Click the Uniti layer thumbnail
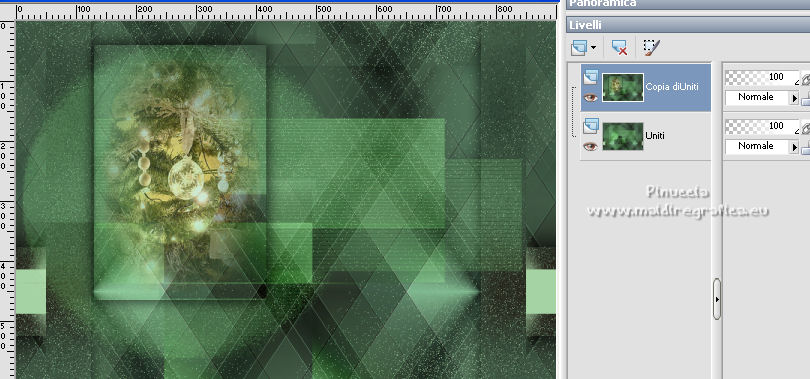The height and width of the screenshot is (379, 810). click(623, 136)
